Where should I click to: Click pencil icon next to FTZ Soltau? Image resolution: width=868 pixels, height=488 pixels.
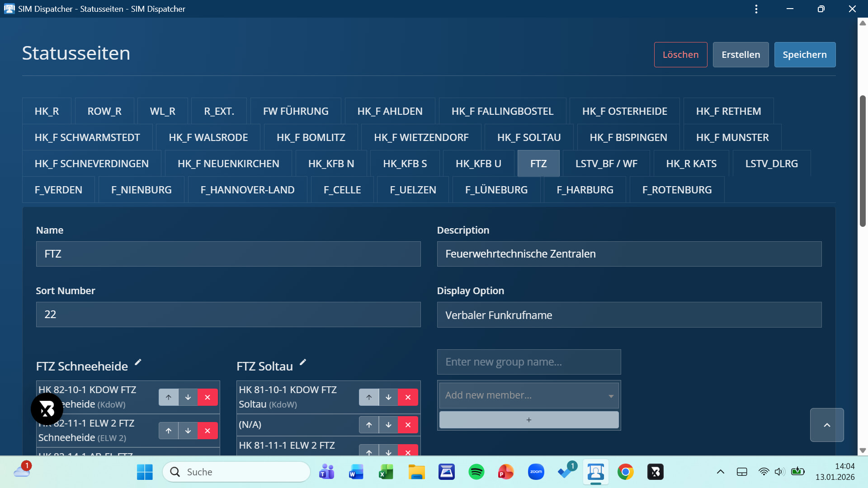coord(303,362)
